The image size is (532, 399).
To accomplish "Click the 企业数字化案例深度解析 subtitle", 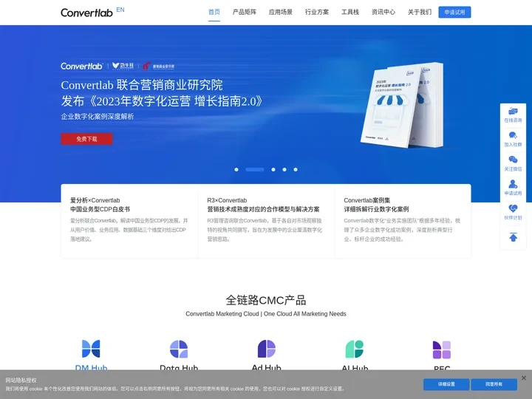I will point(98,117).
